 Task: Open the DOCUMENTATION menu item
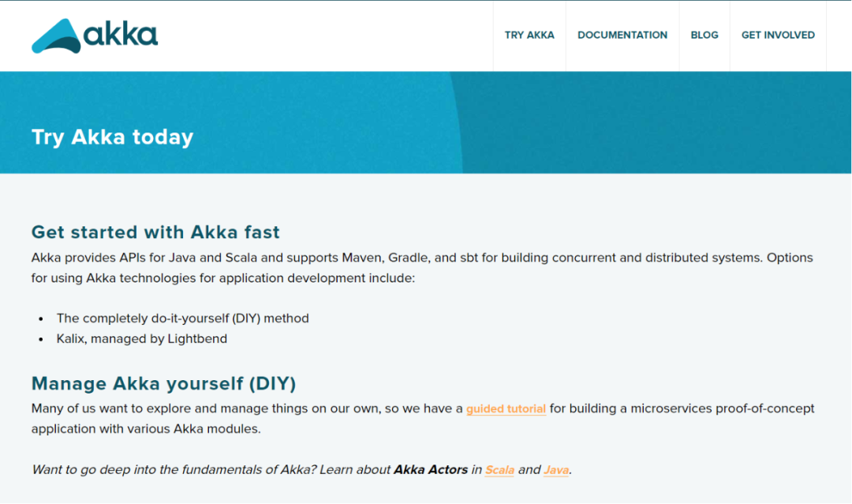click(x=622, y=35)
